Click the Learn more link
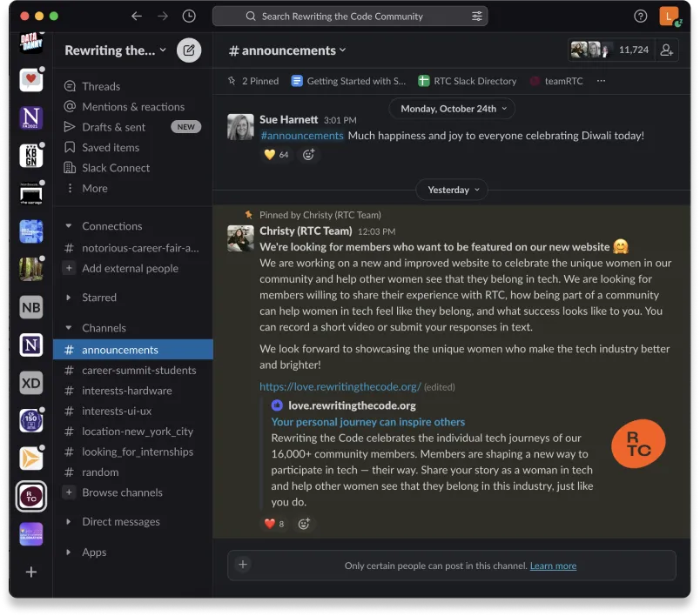This screenshot has width=700, height=616. (x=553, y=566)
